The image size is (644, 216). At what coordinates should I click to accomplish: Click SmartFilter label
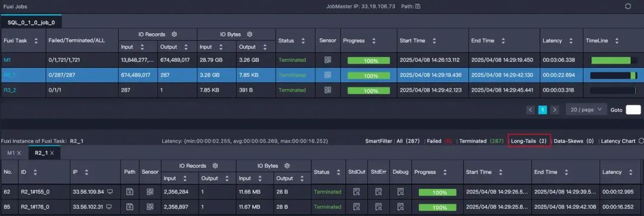(x=379, y=141)
